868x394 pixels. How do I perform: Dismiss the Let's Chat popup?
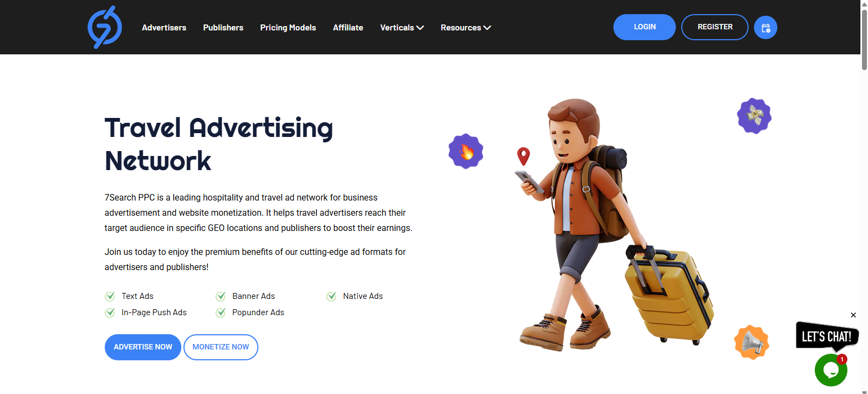[853, 315]
